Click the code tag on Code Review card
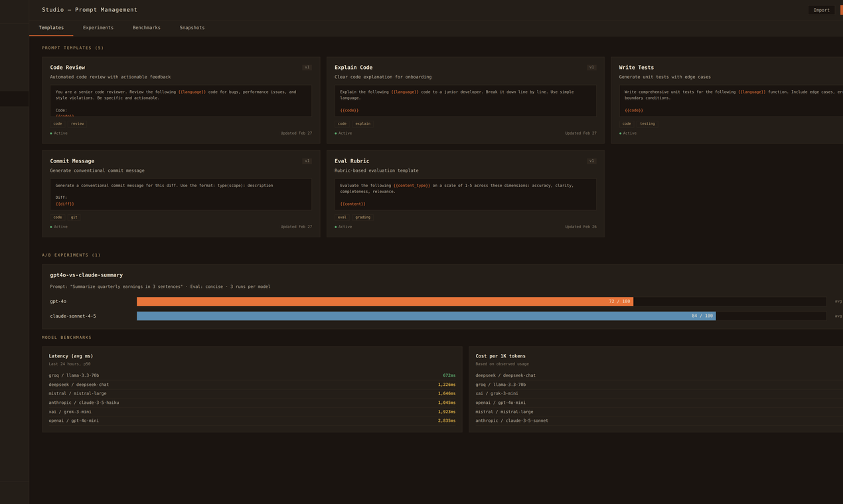This screenshot has height=504, width=843. 58,123
